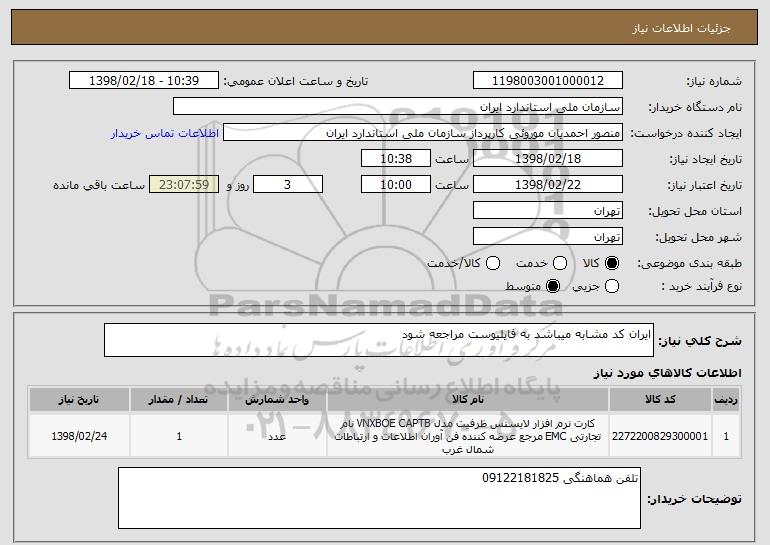Click the product name cell VNXBOE CAPTB
This screenshot has height=545, width=770.
(468, 436)
